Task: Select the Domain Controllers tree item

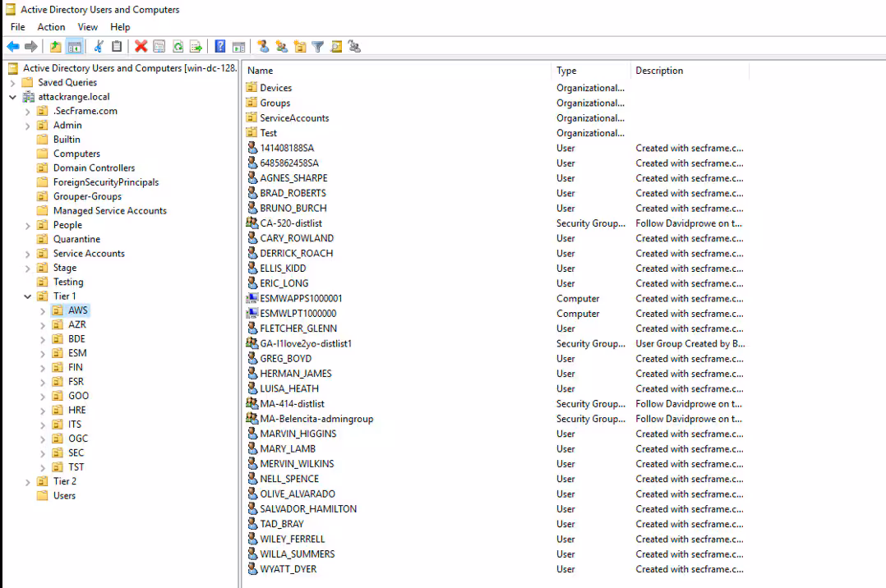Action: (x=94, y=168)
